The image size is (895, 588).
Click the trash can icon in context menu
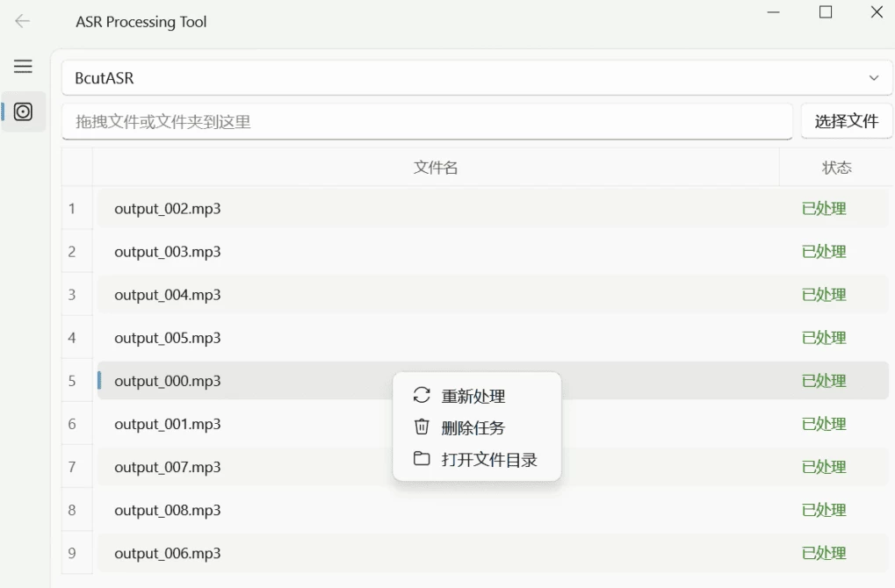pos(422,427)
